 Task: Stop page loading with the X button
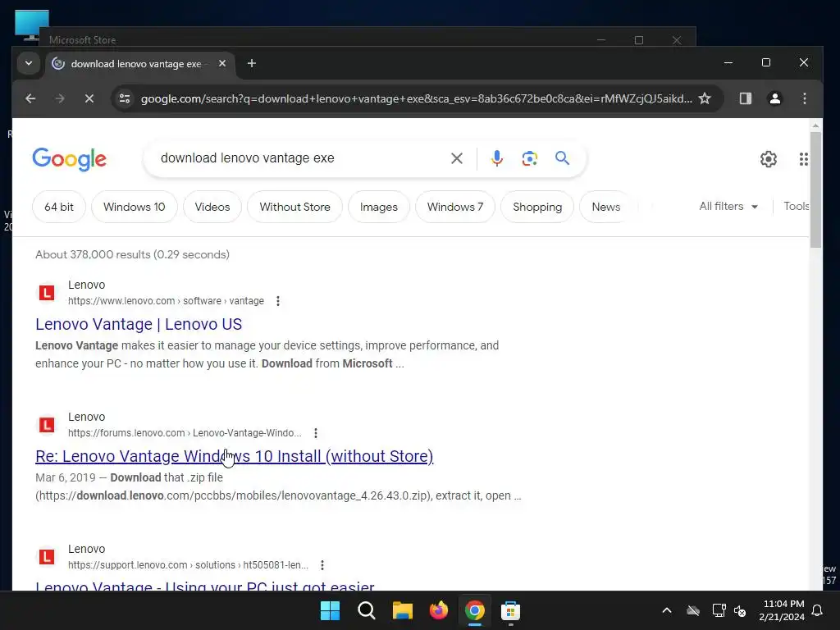coord(89,98)
